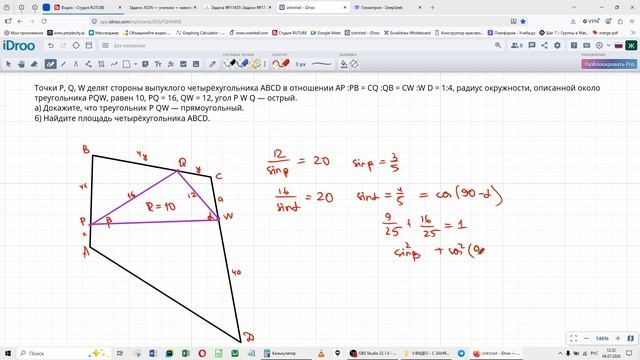This screenshot has height=360, width=640.
Task: Switch to the Задачи JSON browser tab
Action: pyautogui.click(x=160, y=7)
